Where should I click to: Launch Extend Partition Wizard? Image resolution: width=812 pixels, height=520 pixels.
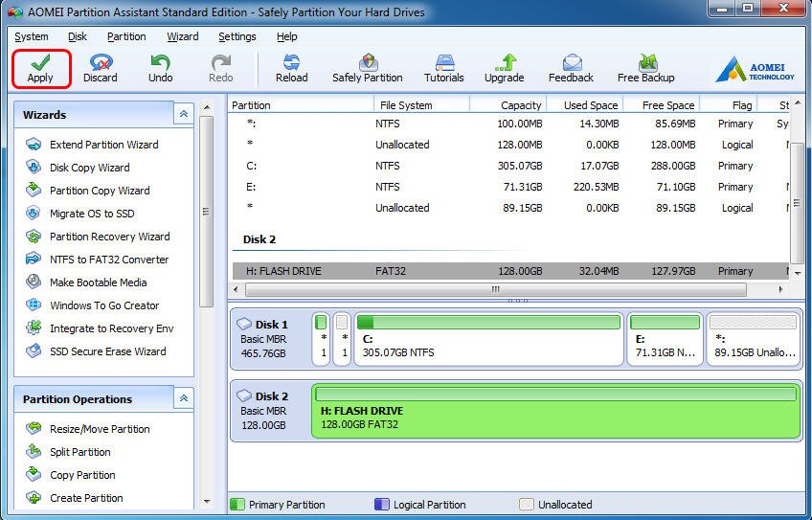pyautogui.click(x=92, y=145)
